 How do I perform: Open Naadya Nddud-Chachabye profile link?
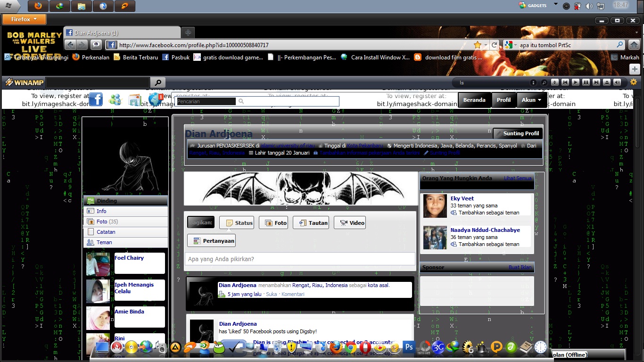click(485, 230)
